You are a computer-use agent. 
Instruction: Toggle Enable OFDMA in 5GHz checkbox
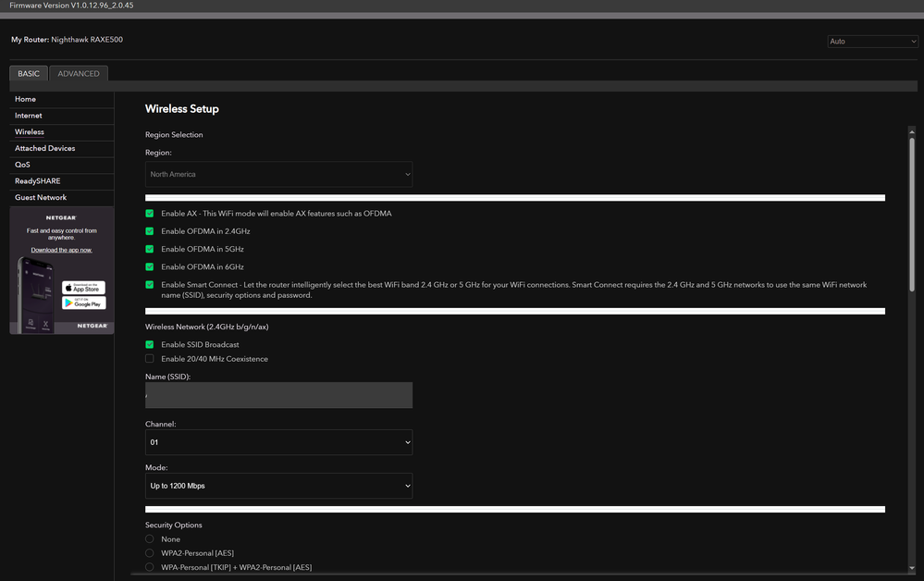(150, 249)
